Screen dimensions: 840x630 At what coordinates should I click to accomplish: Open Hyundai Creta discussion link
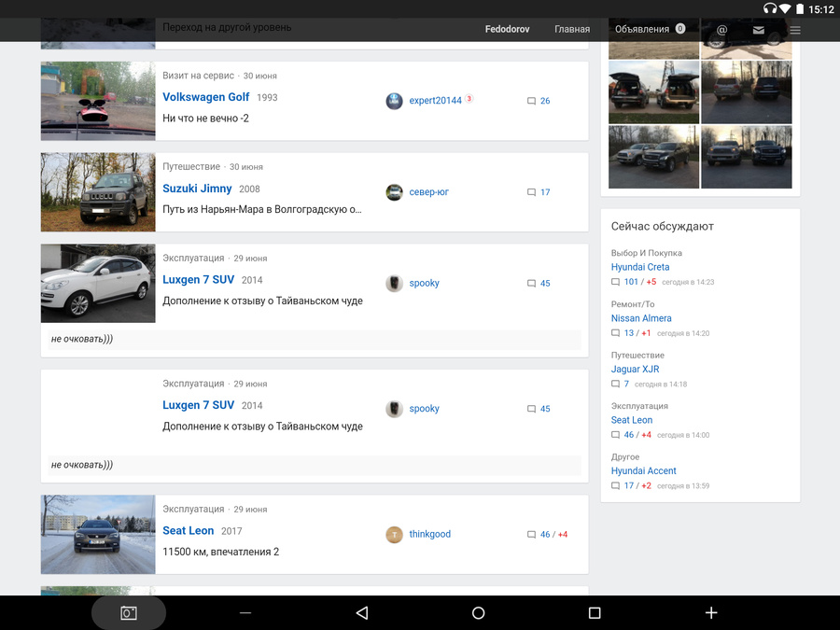point(640,267)
